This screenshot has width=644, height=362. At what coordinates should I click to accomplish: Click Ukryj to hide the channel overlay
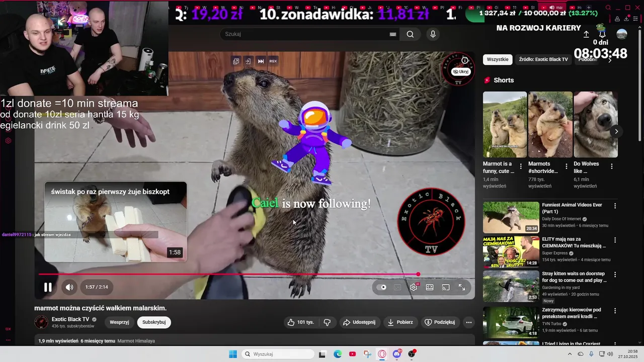point(460,71)
